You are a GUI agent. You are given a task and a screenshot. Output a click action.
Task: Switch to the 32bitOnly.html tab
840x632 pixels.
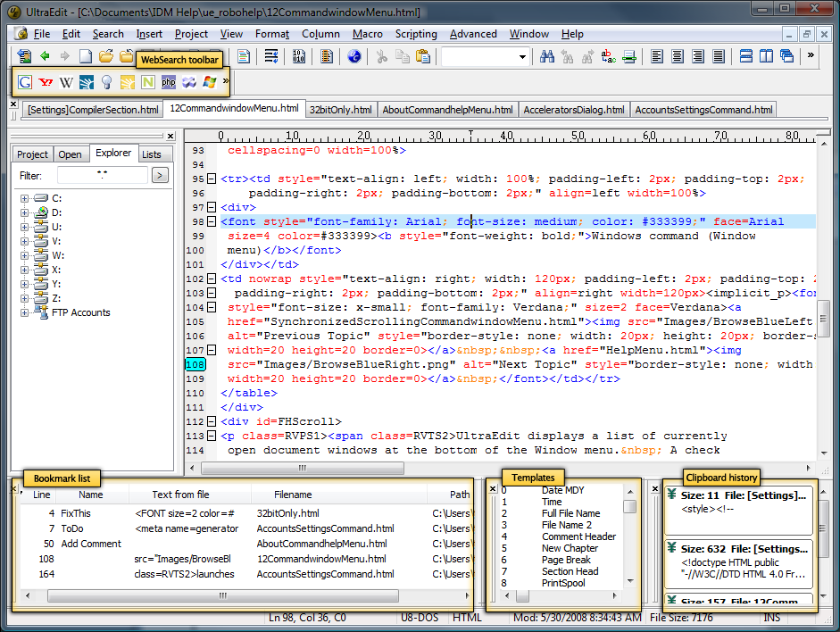tap(341, 110)
